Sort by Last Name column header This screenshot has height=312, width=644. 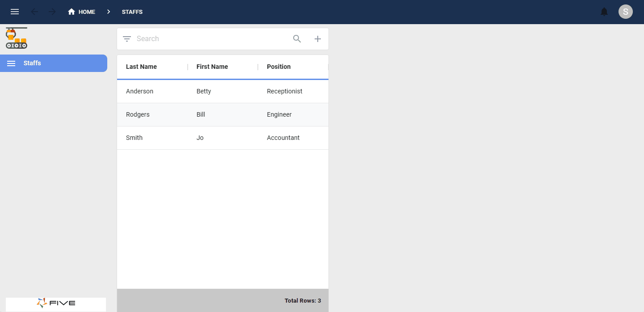[x=141, y=67]
